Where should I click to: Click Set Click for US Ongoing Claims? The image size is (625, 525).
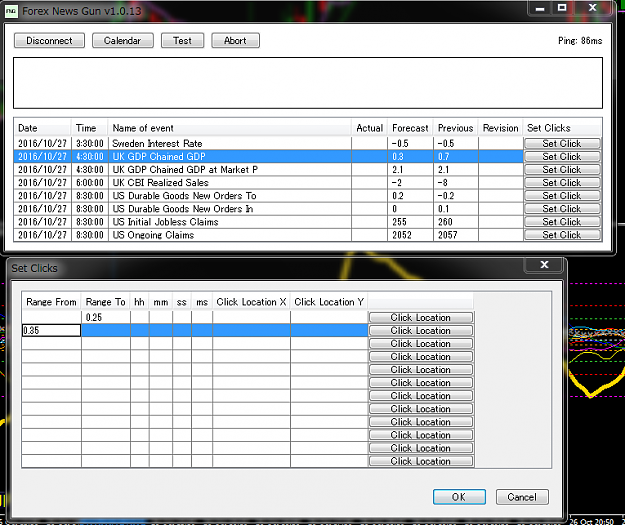(562, 235)
